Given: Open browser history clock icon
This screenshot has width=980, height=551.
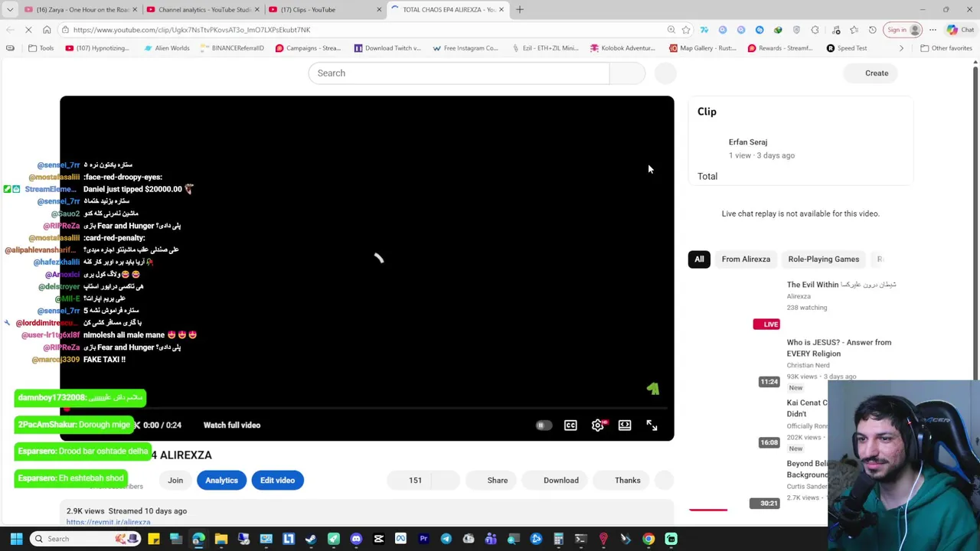Looking at the screenshot, I should tap(872, 30).
